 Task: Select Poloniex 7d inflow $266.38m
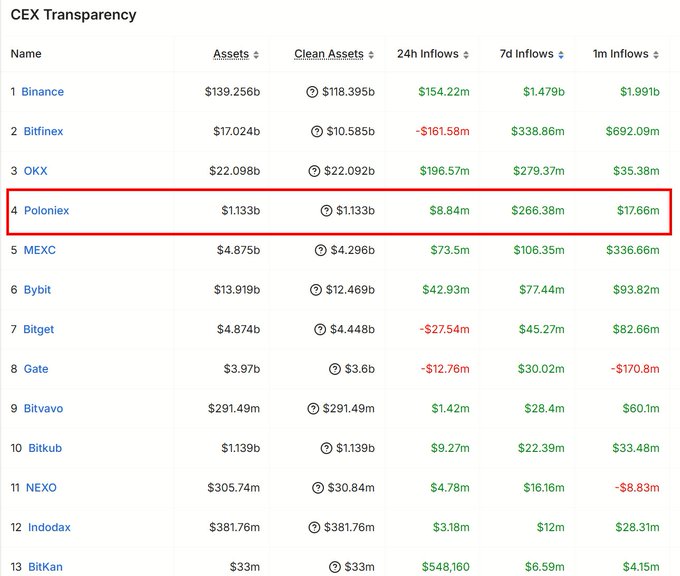click(x=538, y=211)
